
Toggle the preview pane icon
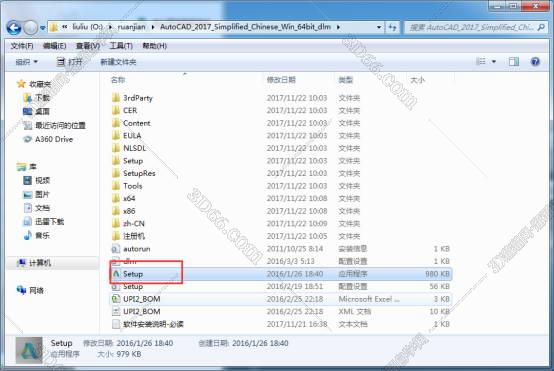tap(514, 62)
